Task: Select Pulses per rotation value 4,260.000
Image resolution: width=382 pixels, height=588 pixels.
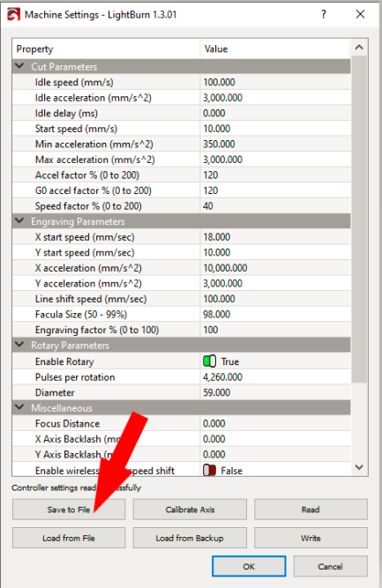Action: [275, 377]
